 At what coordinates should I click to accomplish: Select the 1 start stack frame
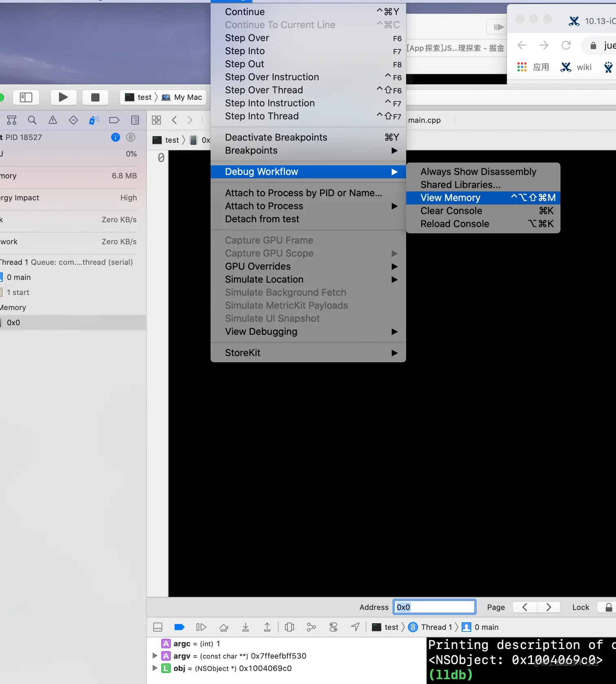click(18, 292)
